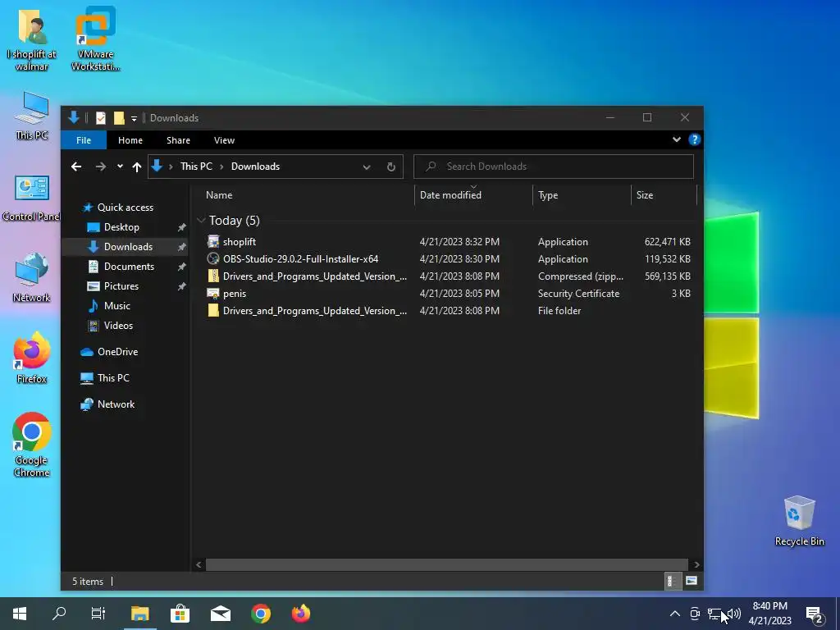Click the Control Panel desktop icon
Screen dimensions: 840x630
(x=31, y=198)
